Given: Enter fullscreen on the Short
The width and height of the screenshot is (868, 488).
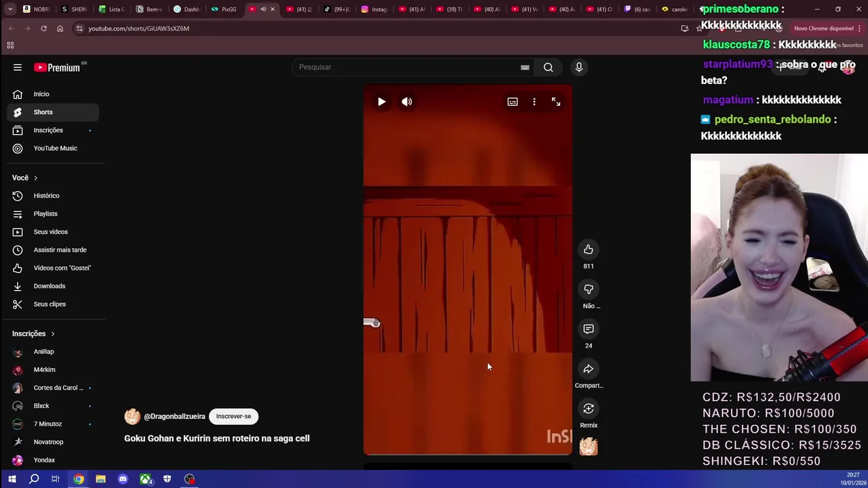Looking at the screenshot, I should point(556,102).
